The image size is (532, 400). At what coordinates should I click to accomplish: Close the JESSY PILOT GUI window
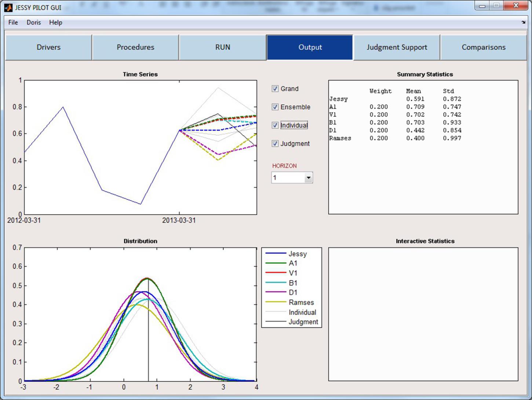(x=516, y=5)
